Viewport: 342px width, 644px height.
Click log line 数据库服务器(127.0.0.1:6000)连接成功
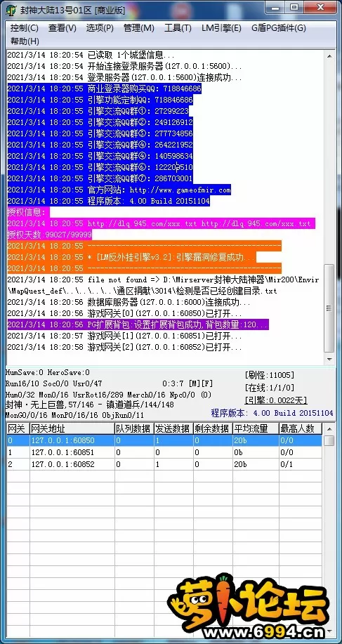tap(129, 302)
